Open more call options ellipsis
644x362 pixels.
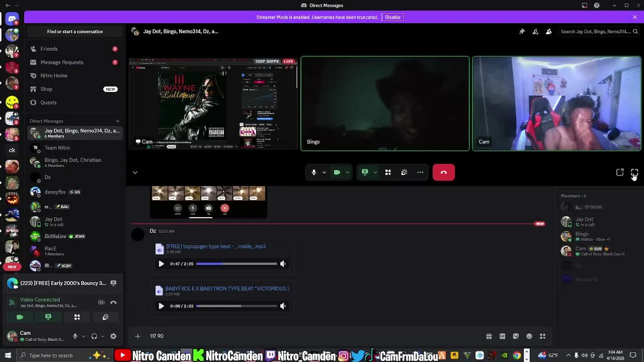coord(420,172)
